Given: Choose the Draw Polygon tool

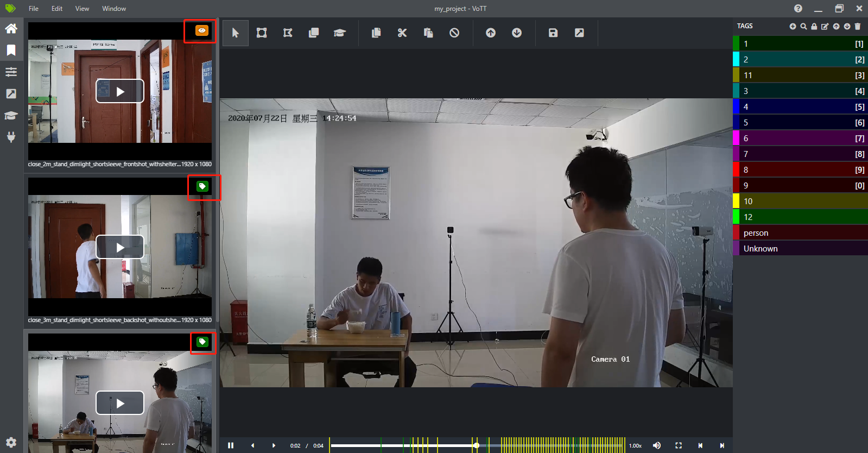Looking at the screenshot, I should click(x=288, y=33).
